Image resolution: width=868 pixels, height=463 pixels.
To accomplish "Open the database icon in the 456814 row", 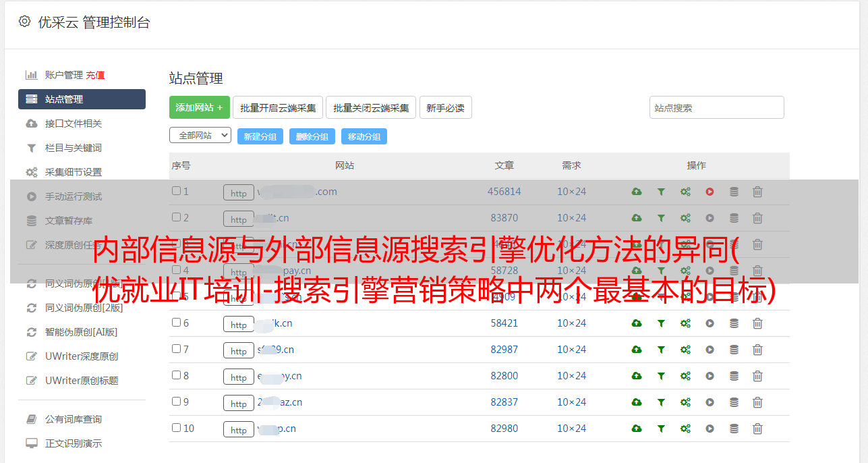I will [x=734, y=192].
